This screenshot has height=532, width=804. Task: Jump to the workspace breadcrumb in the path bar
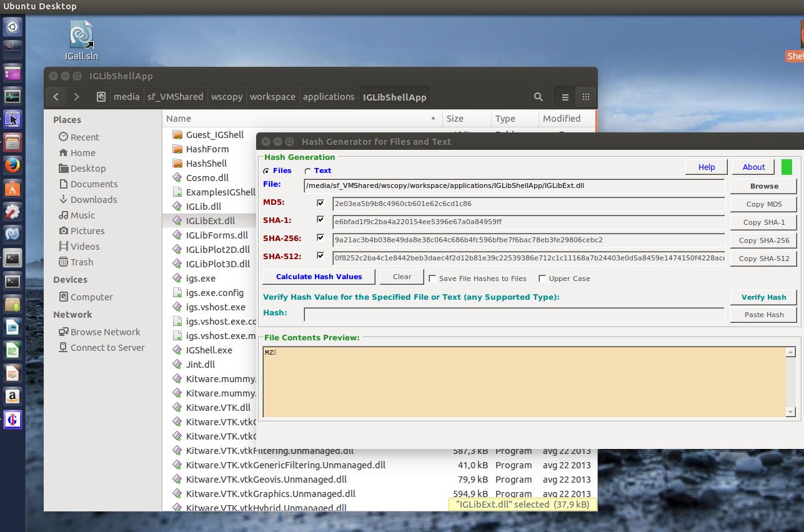[272, 97]
